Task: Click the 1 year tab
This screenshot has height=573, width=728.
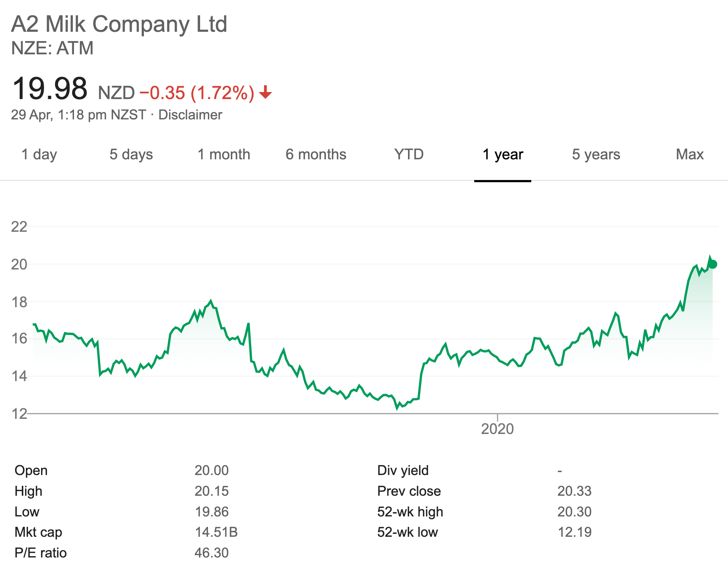Action: coord(503,155)
